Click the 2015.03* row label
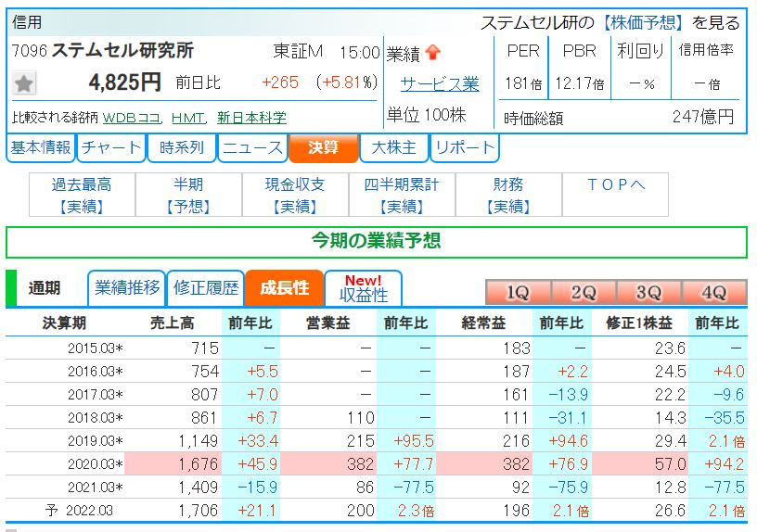The image size is (757, 532). 96,348
